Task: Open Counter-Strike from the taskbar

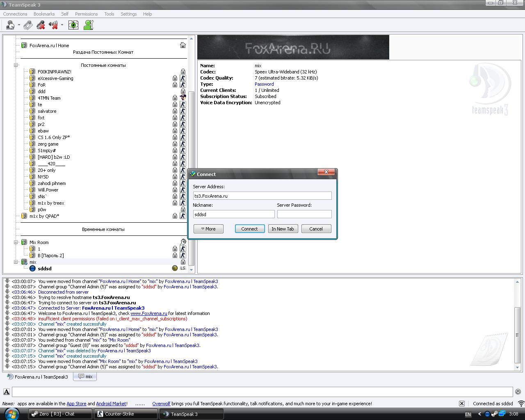Action: pyautogui.click(x=126, y=414)
